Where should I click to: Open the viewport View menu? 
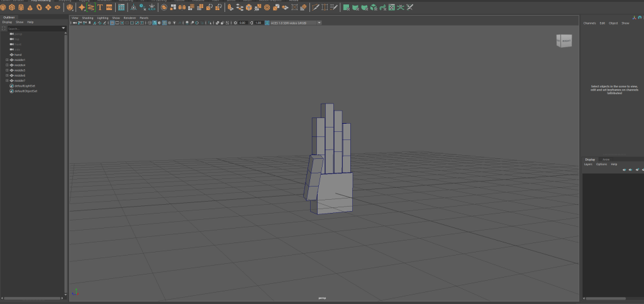[75, 18]
